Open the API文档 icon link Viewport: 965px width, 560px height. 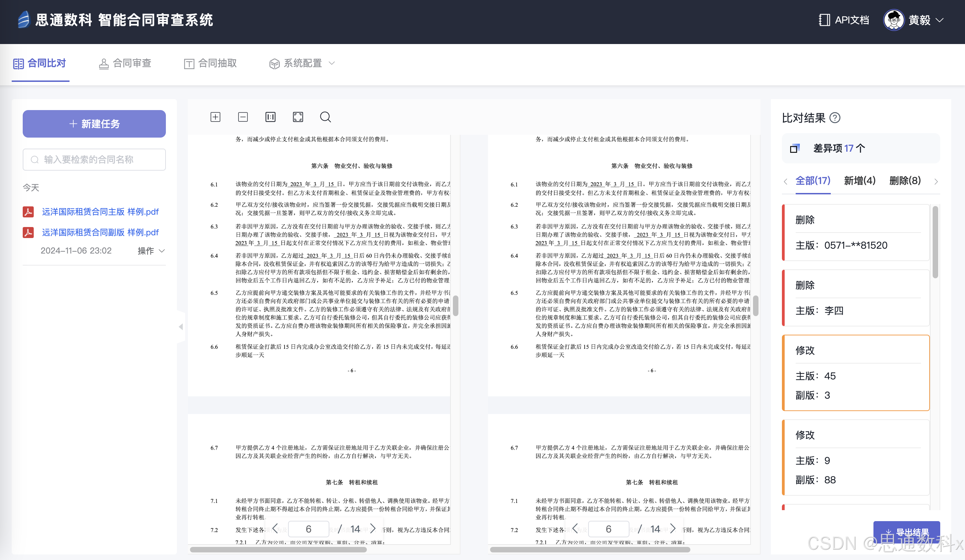coord(824,20)
